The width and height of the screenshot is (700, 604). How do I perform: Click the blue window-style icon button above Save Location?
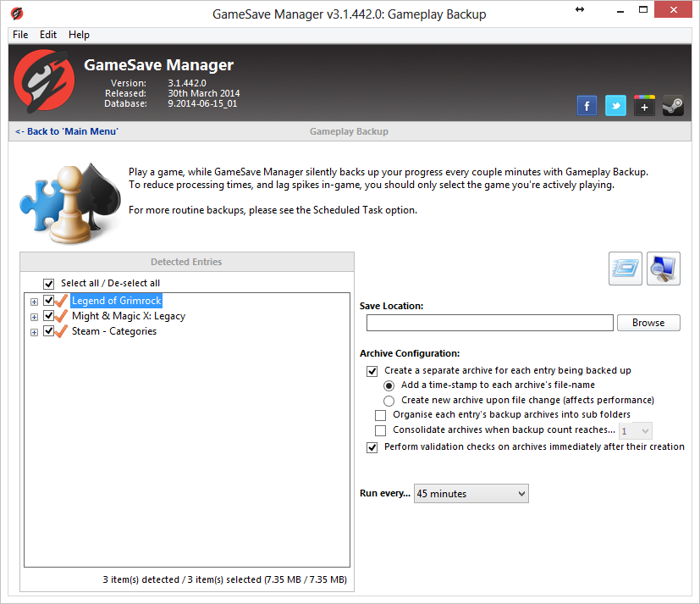(x=625, y=269)
